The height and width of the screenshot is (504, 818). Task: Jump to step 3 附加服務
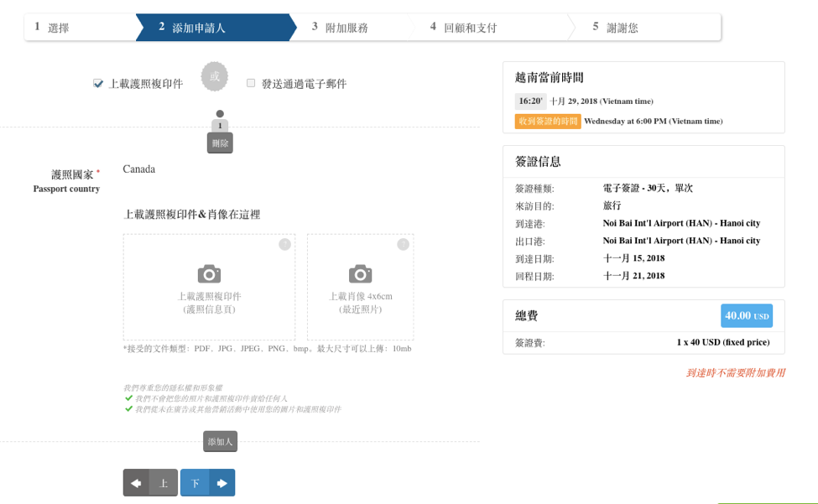[346, 28]
